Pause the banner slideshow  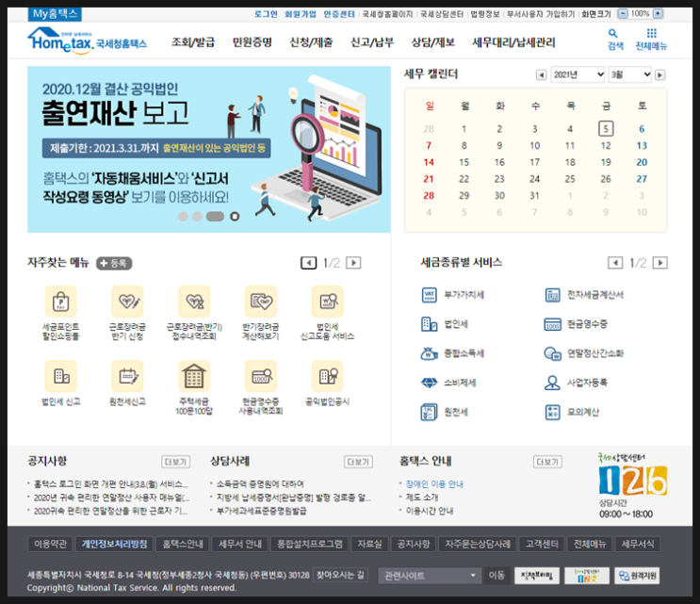pos(235,217)
